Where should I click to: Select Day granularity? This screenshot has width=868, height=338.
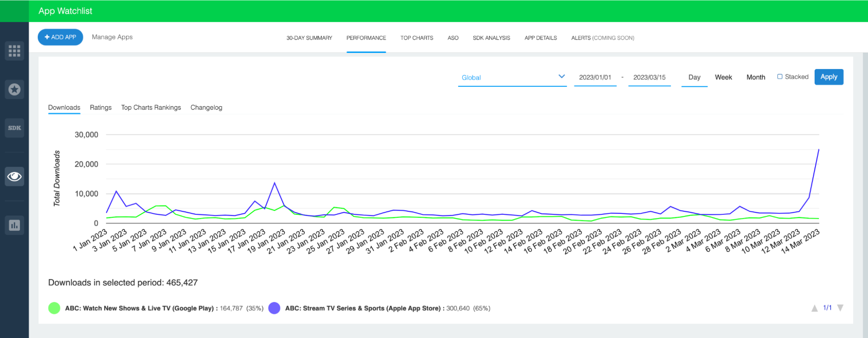694,77
